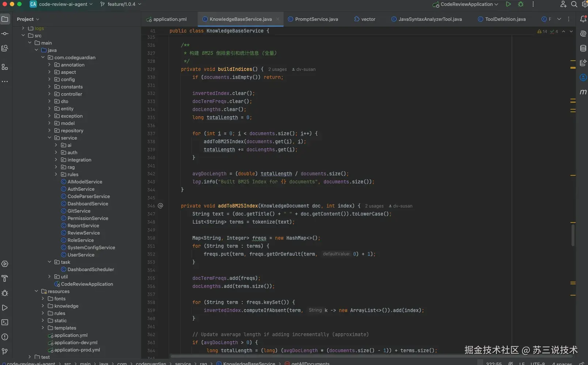Open the Commit tool window icon
The width and height of the screenshot is (588, 365).
[5, 34]
